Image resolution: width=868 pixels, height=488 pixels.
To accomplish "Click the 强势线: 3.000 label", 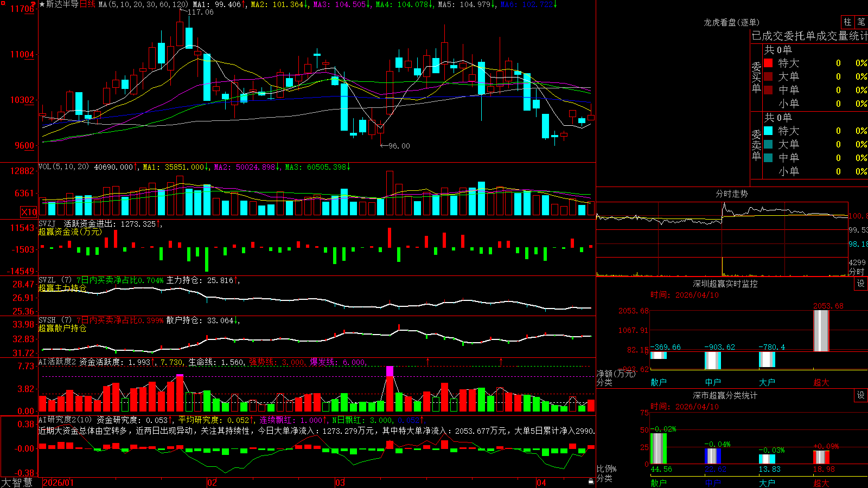I will point(277,362).
